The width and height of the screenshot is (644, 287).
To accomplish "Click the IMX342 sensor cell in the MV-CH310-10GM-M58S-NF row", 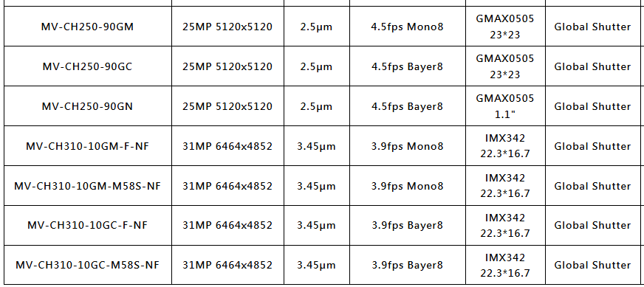I will pos(505,186).
